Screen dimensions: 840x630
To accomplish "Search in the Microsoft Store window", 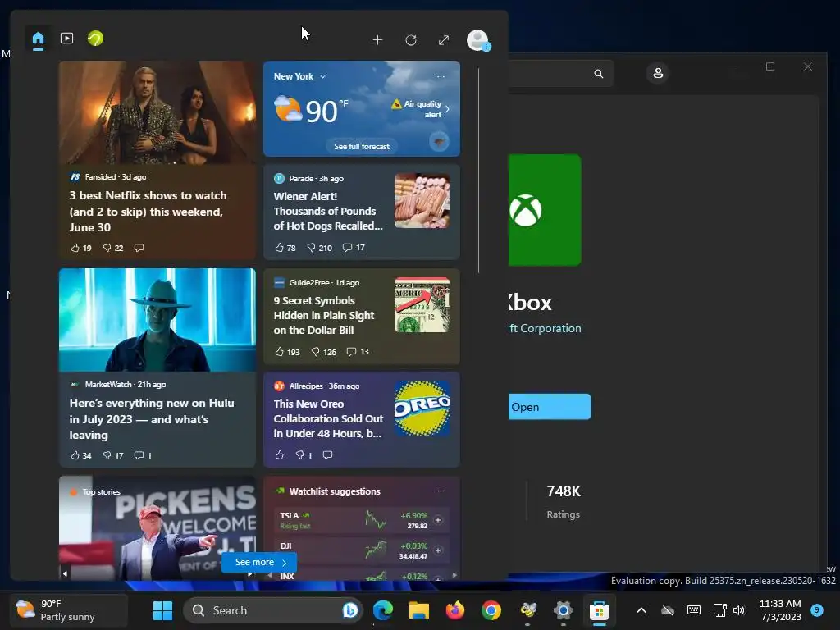I will 598,74.
